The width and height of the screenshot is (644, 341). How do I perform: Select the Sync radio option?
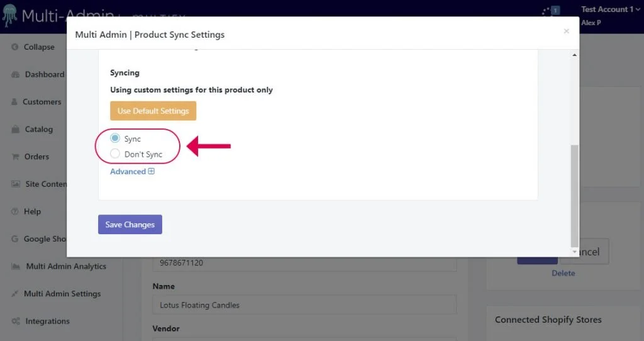pyautogui.click(x=115, y=138)
